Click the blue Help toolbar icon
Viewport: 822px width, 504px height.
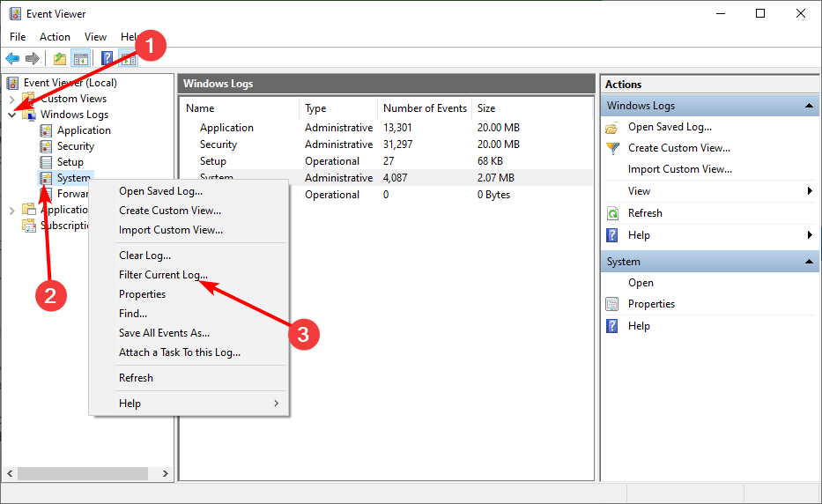coord(107,58)
